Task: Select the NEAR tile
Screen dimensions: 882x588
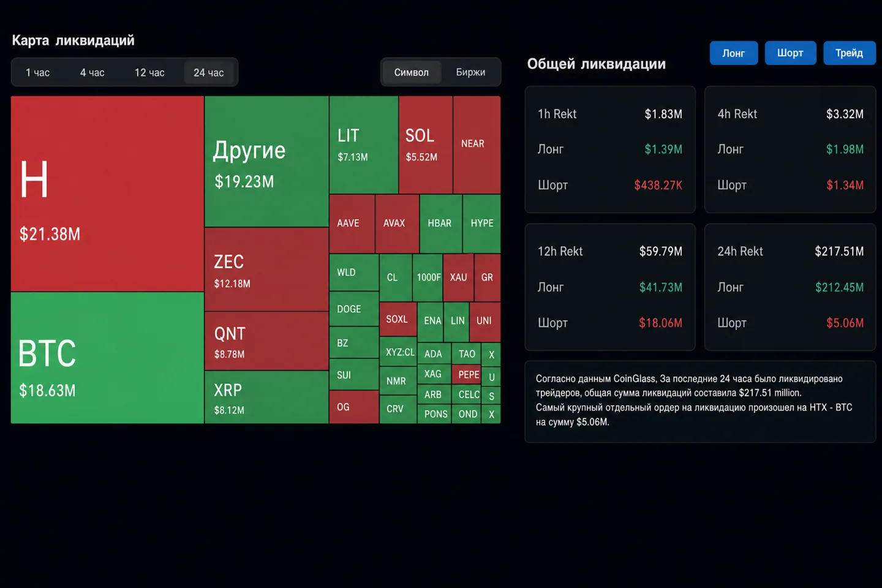Action: pyautogui.click(x=477, y=145)
